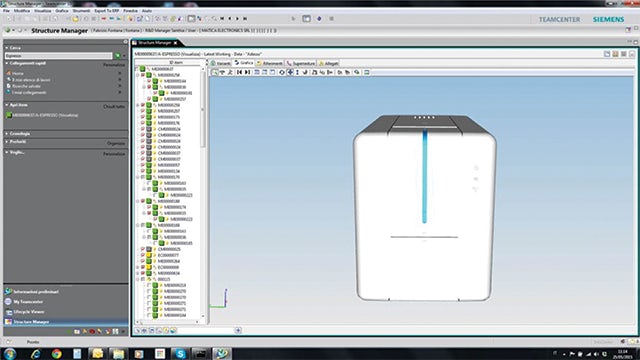Toggle the checkbox on the EC00000077 row

pos(143,255)
